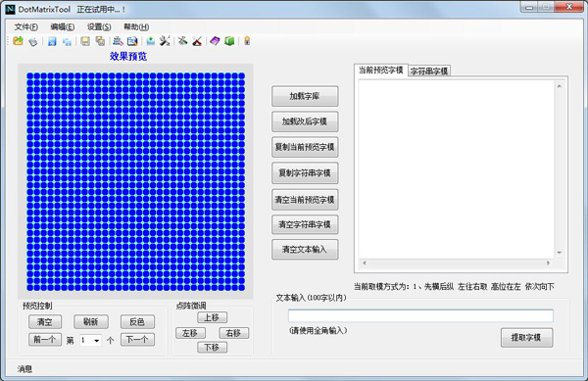Click the gray single floppy disk icon

(85, 41)
